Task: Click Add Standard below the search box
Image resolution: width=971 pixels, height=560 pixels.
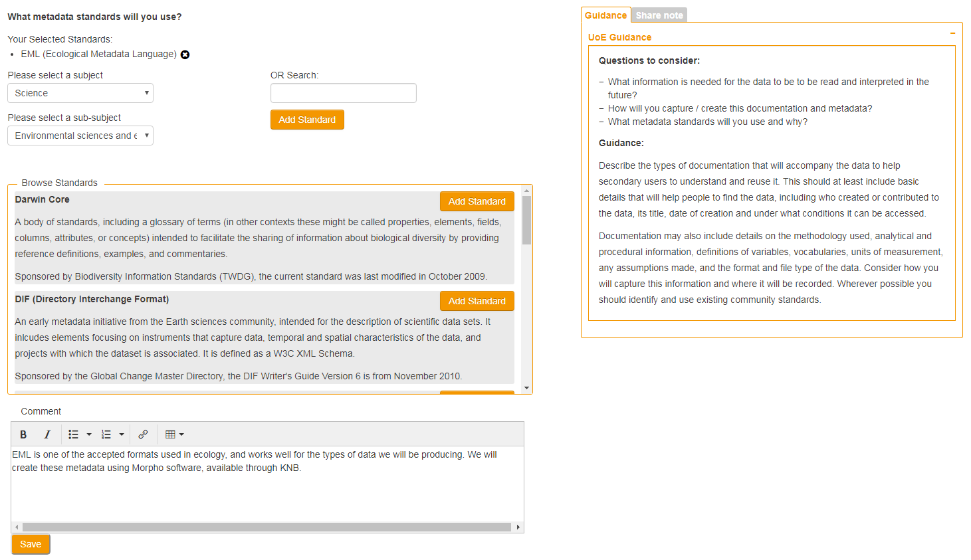Action: (307, 120)
